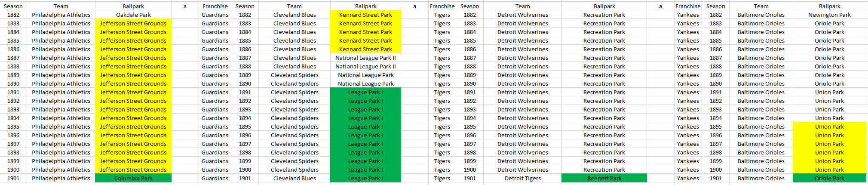The height and width of the screenshot is (185, 868).
Task: Click the National League Park II cell for 1887
Action: (x=365, y=58)
